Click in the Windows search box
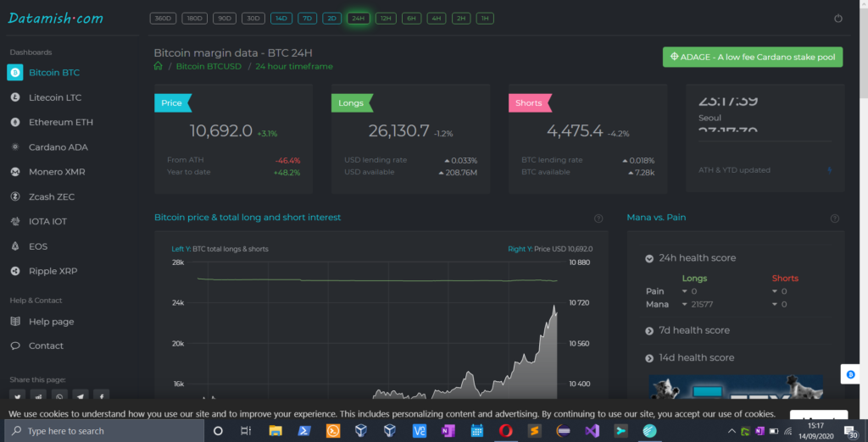The width and height of the screenshot is (868, 442). click(105, 431)
